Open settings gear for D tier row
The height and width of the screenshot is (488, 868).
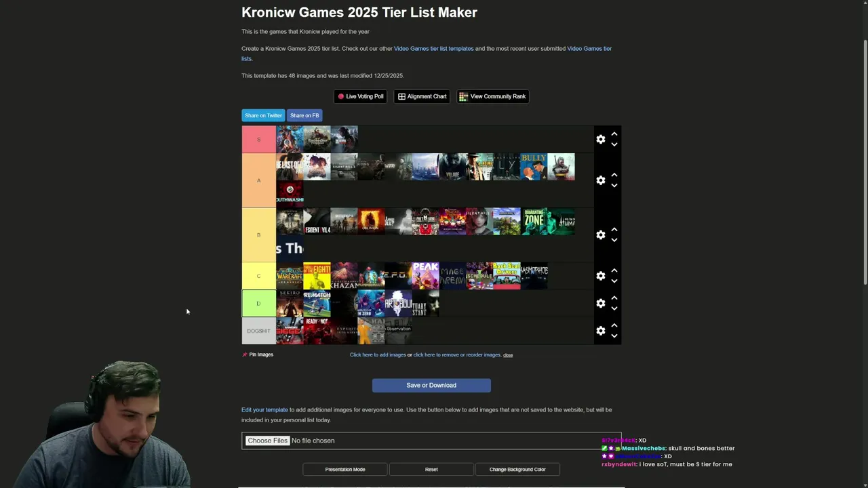coord(600,303)
